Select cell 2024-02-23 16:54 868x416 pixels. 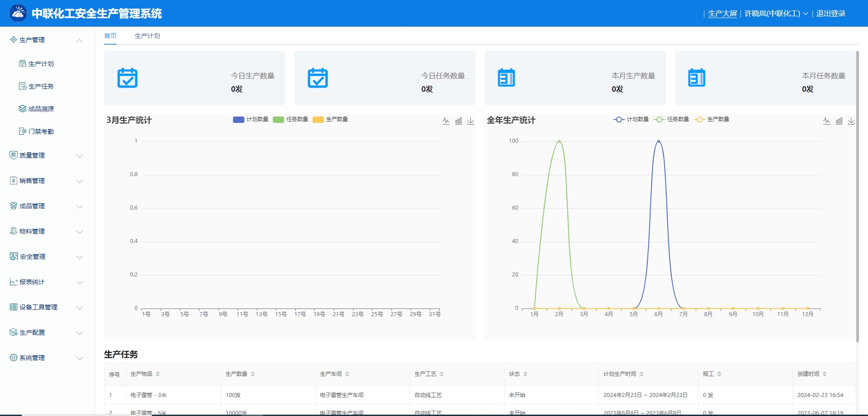click(x=820, y=395)
